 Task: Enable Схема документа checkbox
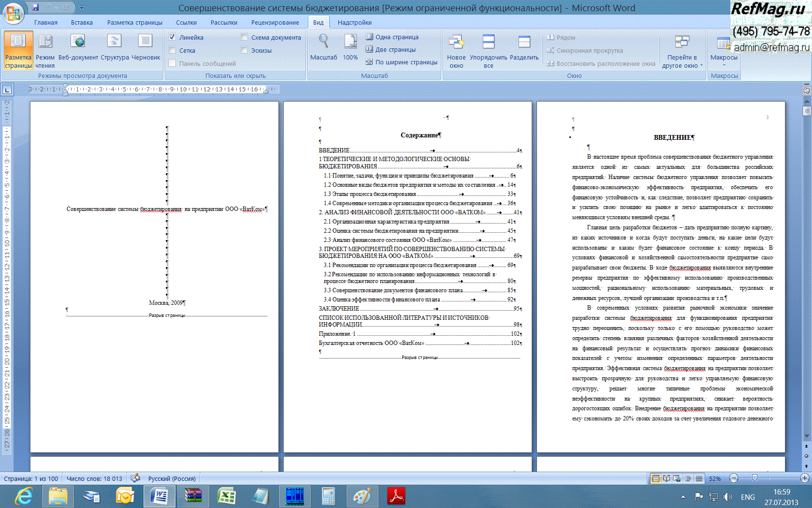pos(245,37)
